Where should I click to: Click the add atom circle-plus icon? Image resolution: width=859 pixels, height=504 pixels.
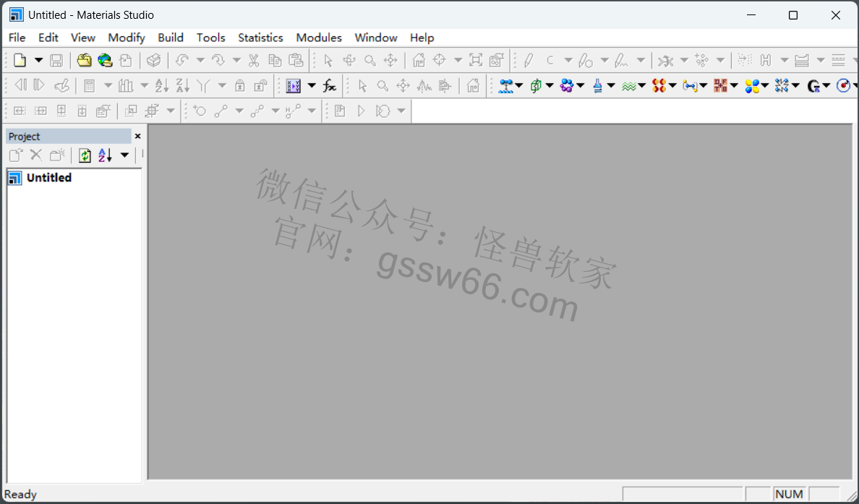click(x=200, y=111)
